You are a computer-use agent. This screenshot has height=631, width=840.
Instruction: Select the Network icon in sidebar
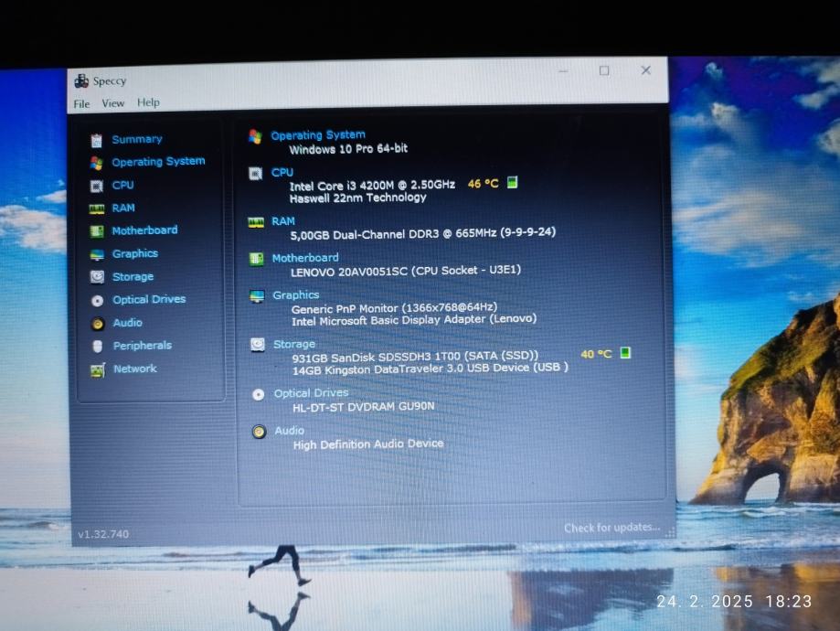point(97,369)
